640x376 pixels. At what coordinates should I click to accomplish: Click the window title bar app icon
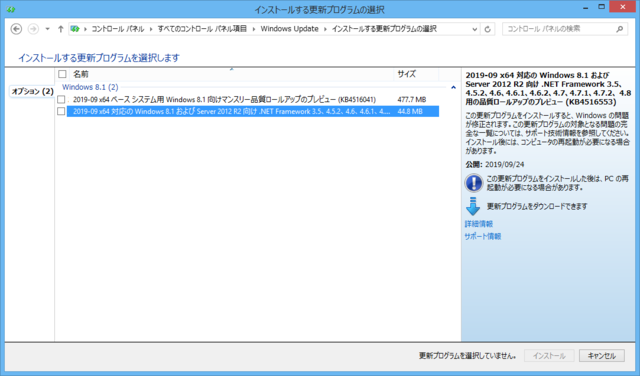pyautogui.click(x=11, y=9)
